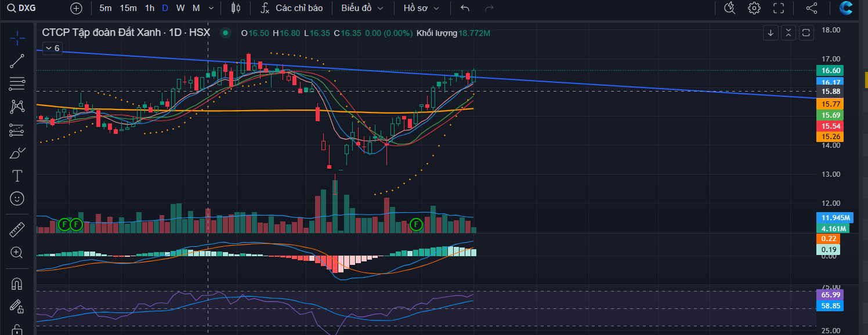This screenshot has width=868, height=335.
Task: Click the blue C logo icon
Action: pyautogui.click(x=846, y=8)
